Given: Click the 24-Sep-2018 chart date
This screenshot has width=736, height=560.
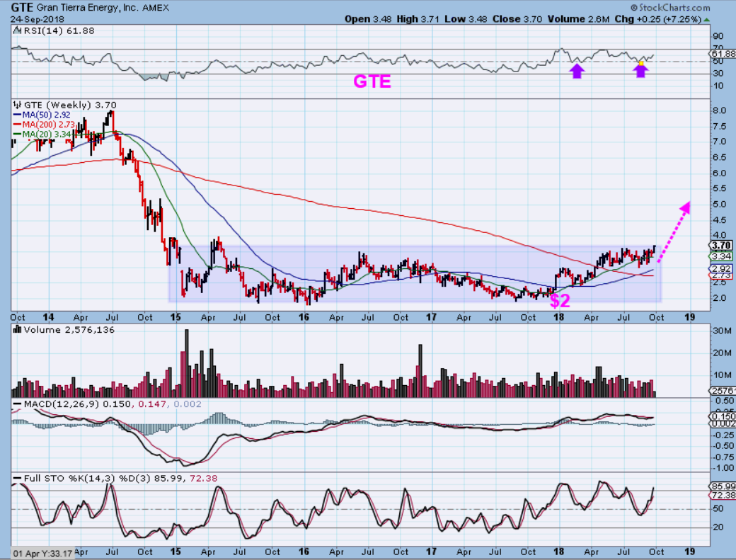Looking at the screenshot, I should tap(37, 19).
